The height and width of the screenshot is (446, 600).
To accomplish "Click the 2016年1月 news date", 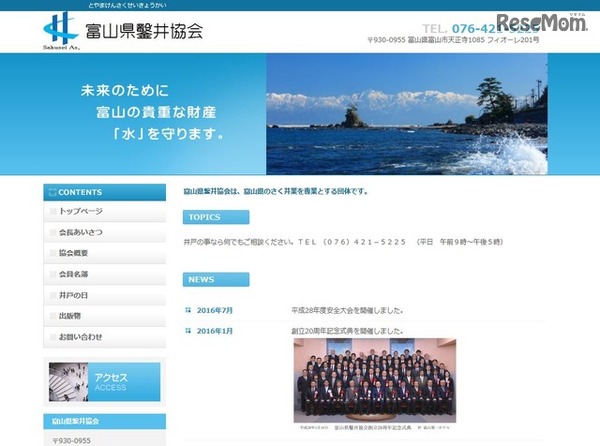I will point(215,331).
